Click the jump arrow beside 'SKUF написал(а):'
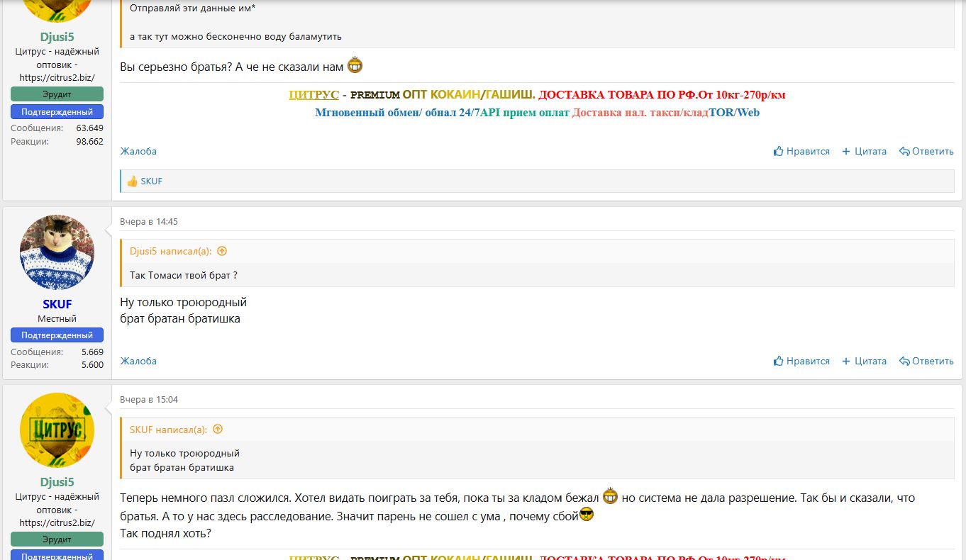966x560 pixels. tap(218, 429)
